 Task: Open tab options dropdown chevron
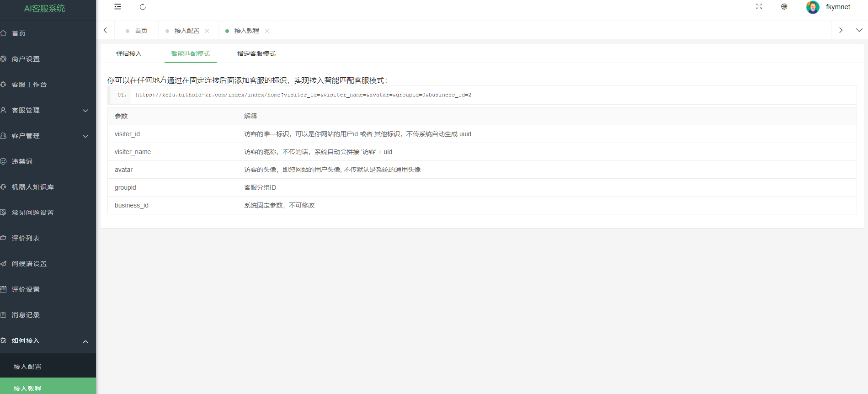859,30
